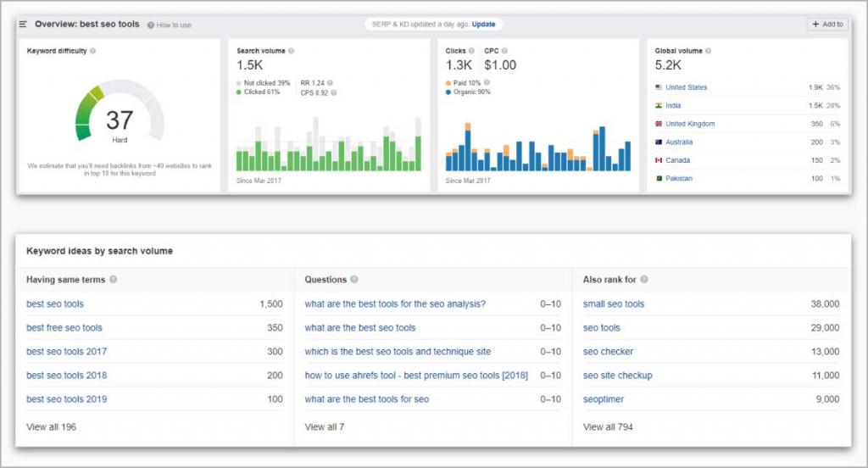The width and height of the screenshot is (868, 468).
Task: Click info icon next to Keyword difficulty
Action: [x=93, y=51]
